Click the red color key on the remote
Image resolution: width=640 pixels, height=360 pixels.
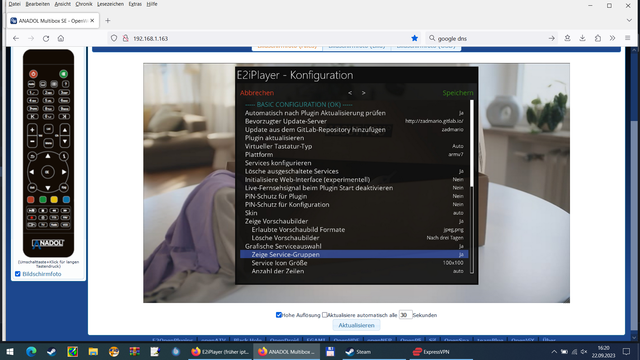coord(31,200)
